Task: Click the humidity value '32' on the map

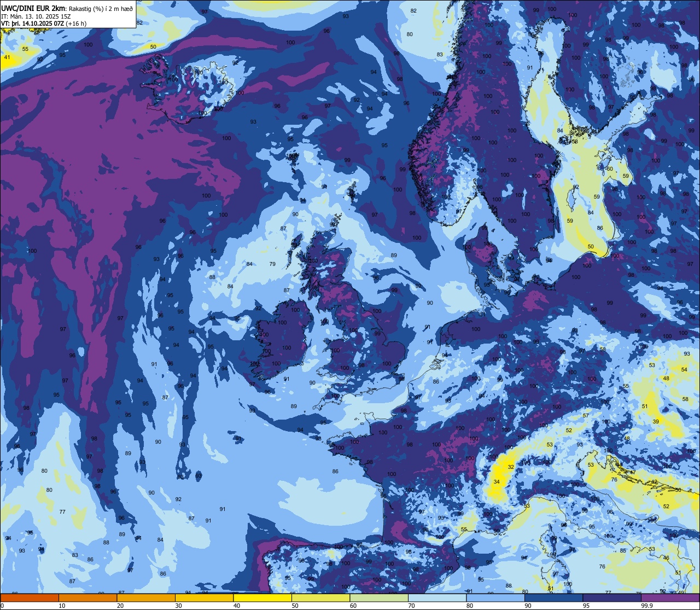Action: (x=511, y=467)
